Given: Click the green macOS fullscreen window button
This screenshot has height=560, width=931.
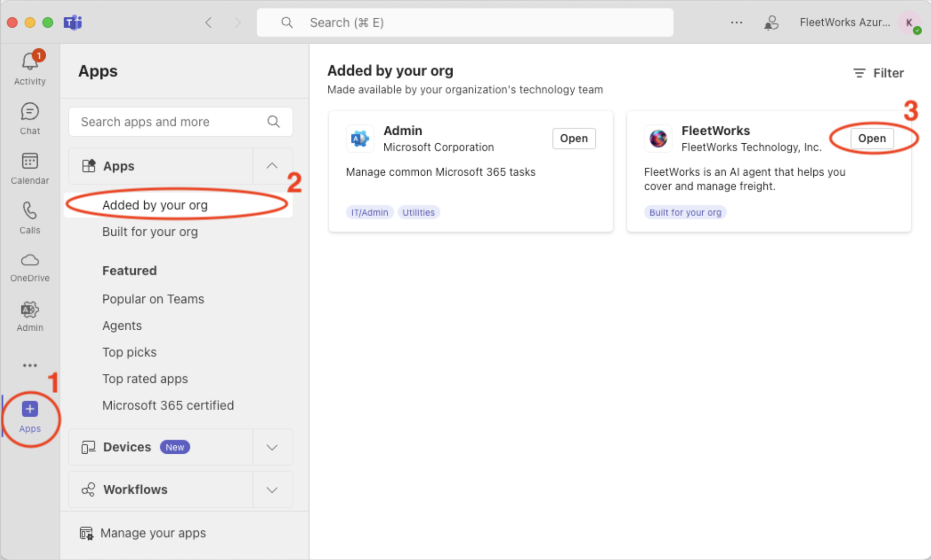Looking at the screenshot, I should (48, 22).
